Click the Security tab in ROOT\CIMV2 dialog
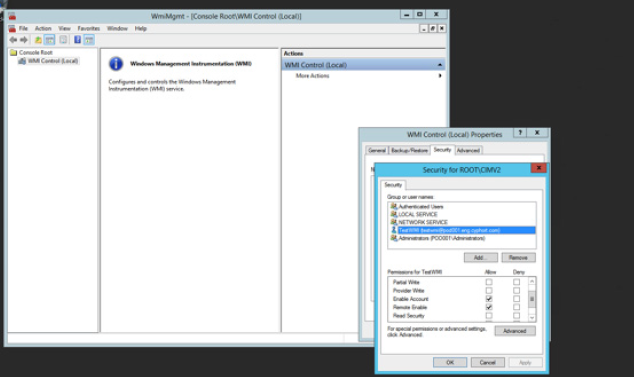Screen dimensions: 636x378 pyautogui.click(x=393, y=185)
